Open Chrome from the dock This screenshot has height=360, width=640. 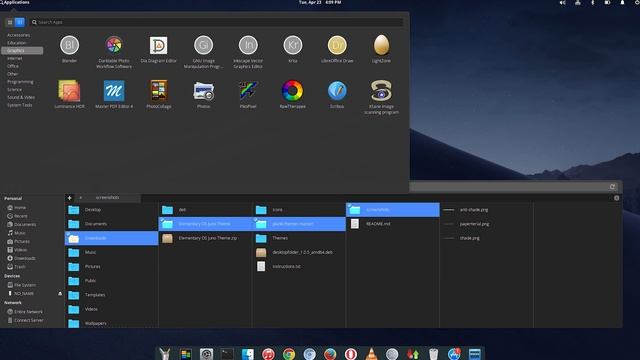coord(289,354)
